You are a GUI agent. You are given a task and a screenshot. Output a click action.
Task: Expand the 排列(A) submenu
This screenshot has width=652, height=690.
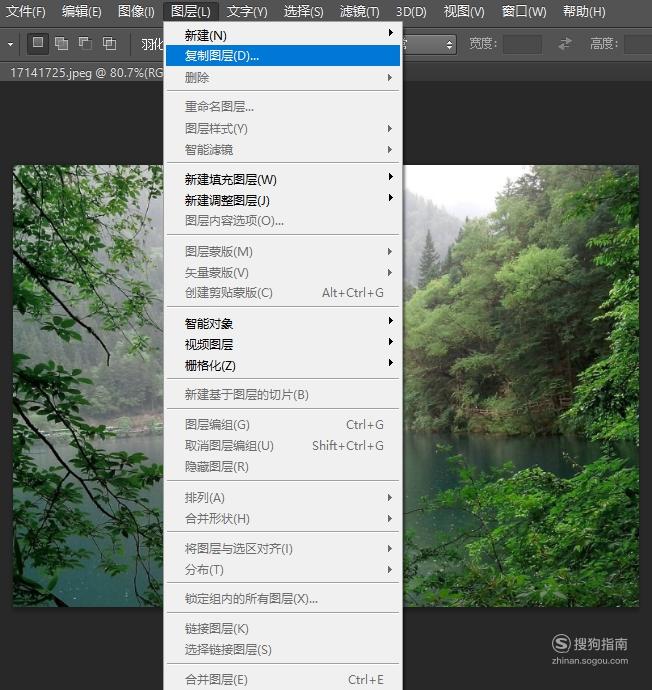283,498
